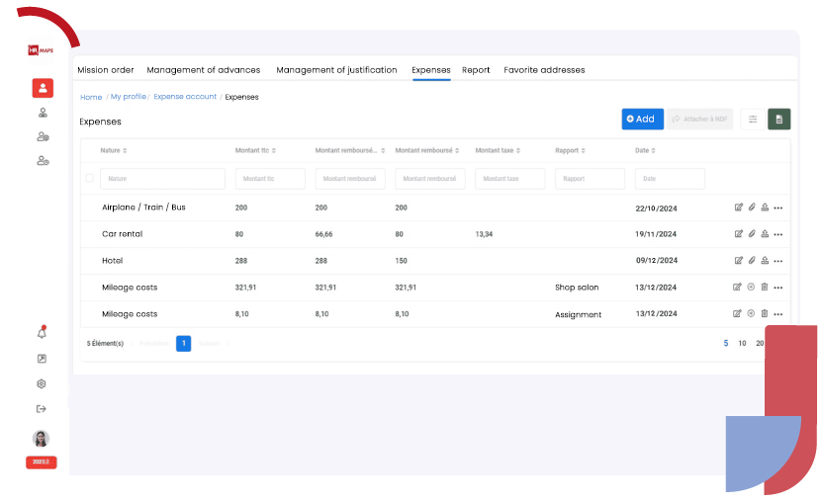
Task: Click the Hotel row name
Action: click(113, 261)
